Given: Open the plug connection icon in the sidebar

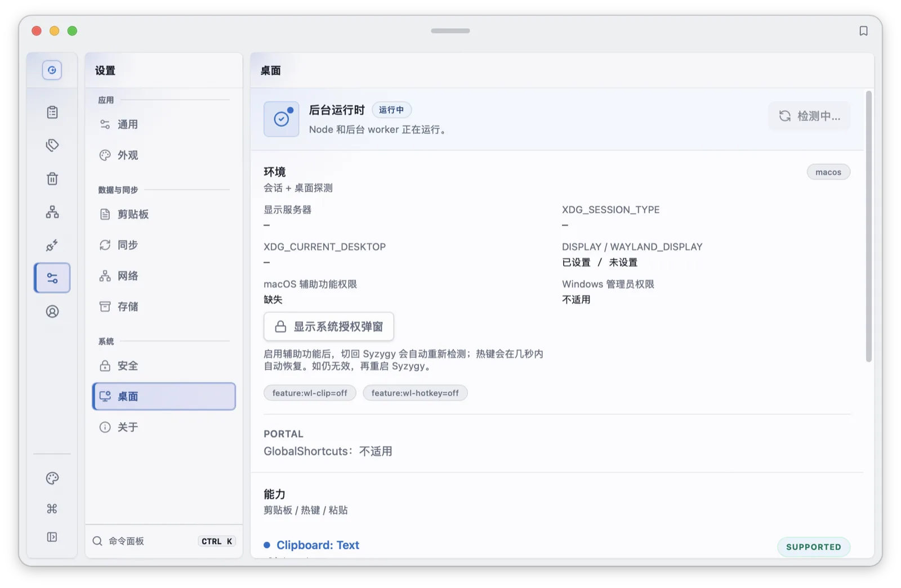Looking at the screenshot, I should click(52, 245).
